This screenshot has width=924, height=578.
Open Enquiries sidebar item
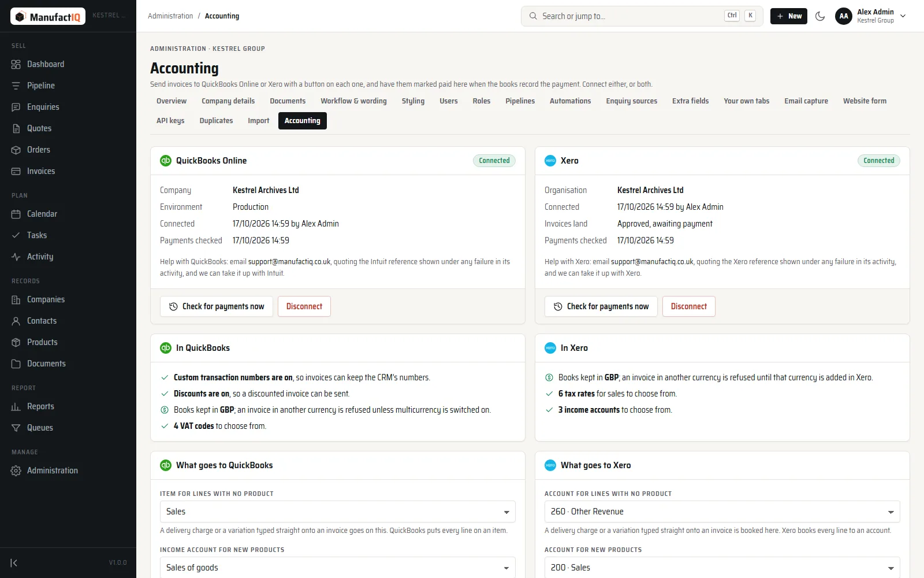[68, 107]
